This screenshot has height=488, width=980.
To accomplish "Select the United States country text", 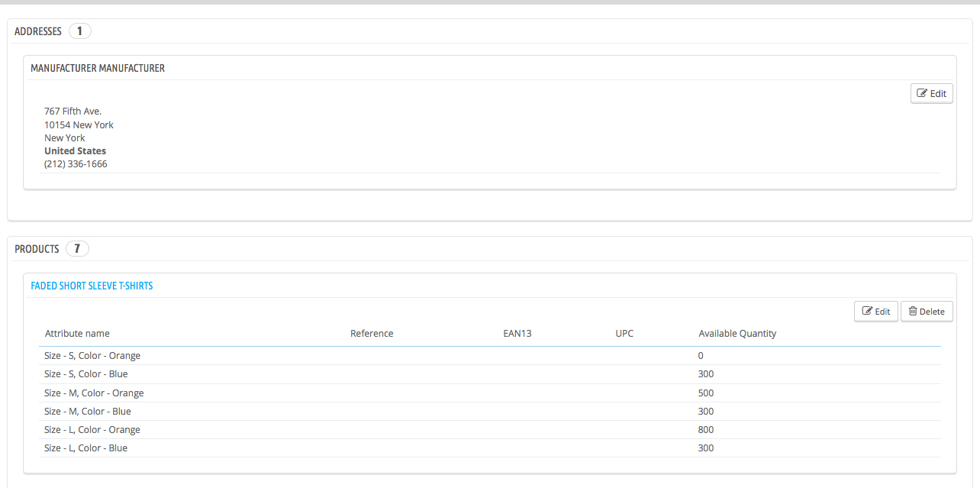I will coord(75,150).
